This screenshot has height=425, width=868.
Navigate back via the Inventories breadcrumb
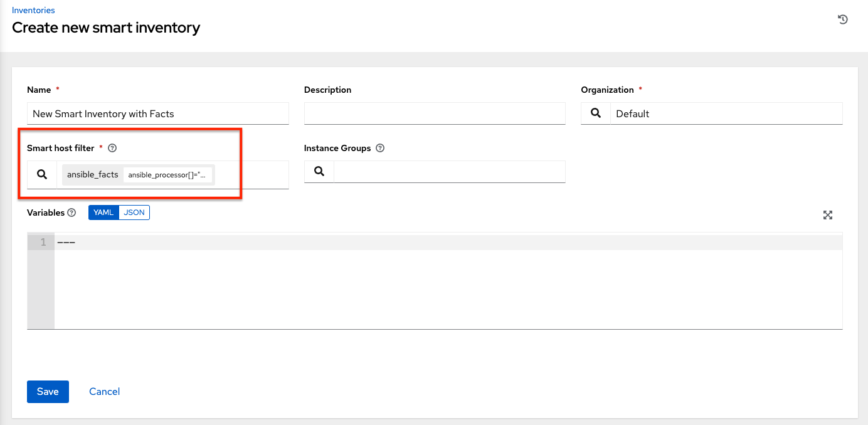click(x=33, y=10)
